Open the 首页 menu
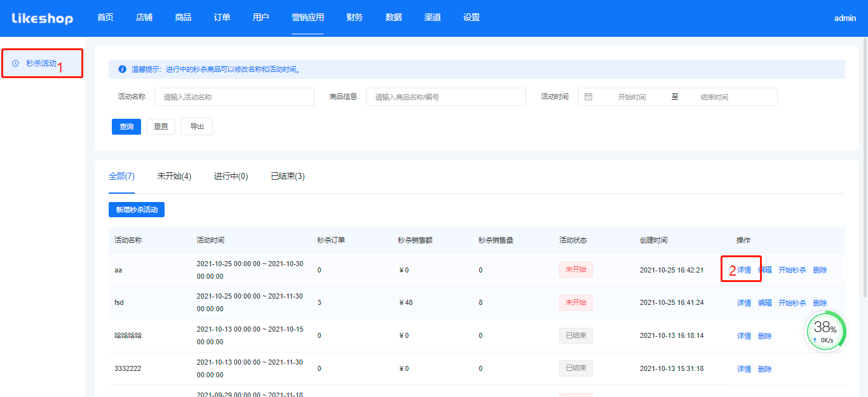Screen dimensions: 868x397 (105, 18)
